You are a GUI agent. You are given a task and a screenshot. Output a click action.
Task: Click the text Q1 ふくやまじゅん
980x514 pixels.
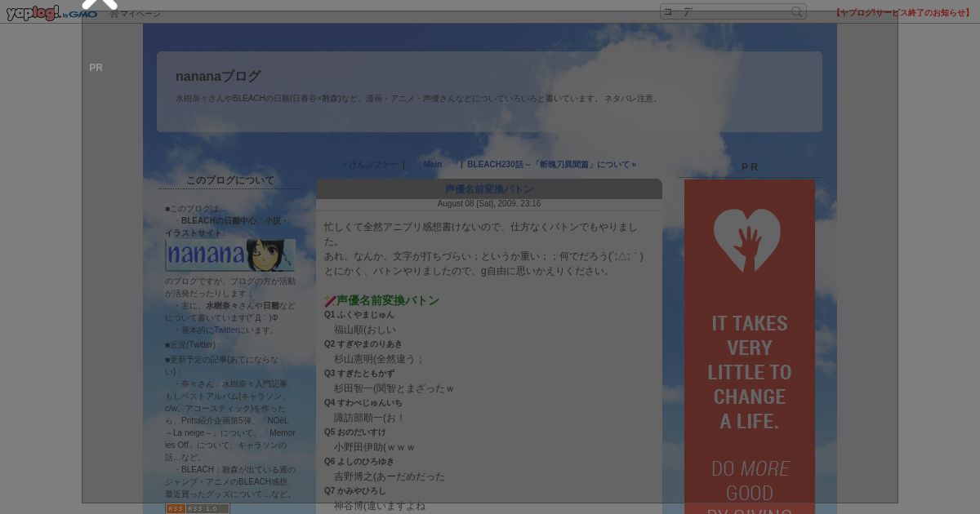359,315
